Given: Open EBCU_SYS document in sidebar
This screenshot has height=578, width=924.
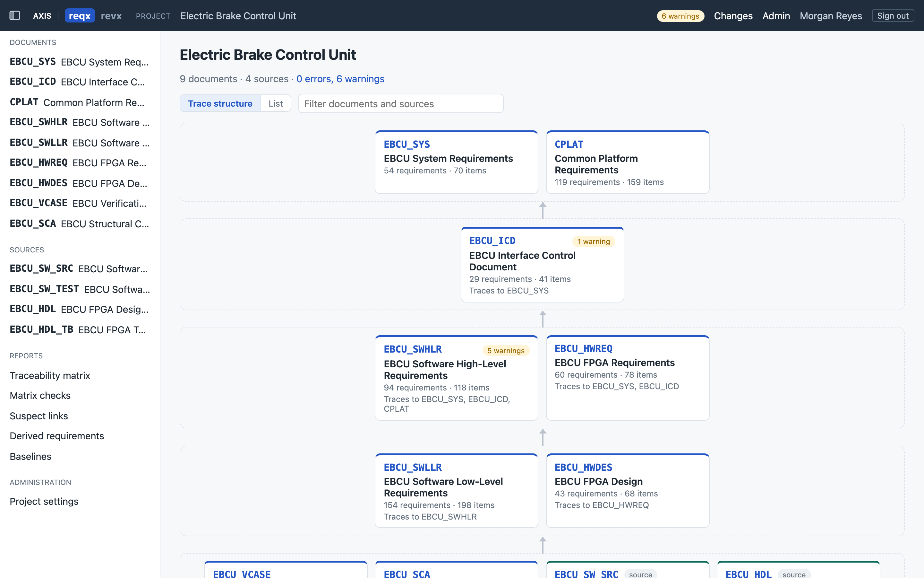Looking at the screenshot, I should pos(80,62).
